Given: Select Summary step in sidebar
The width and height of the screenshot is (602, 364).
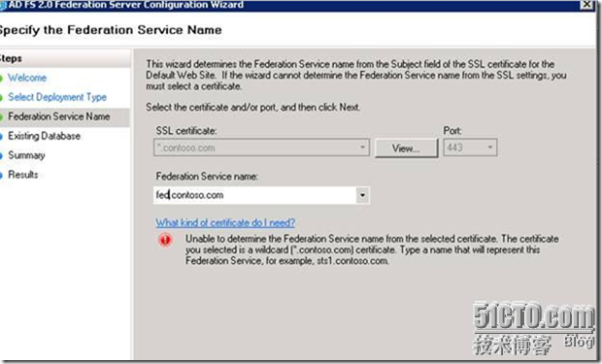Looking at the screenshot, I should [26, 155].
